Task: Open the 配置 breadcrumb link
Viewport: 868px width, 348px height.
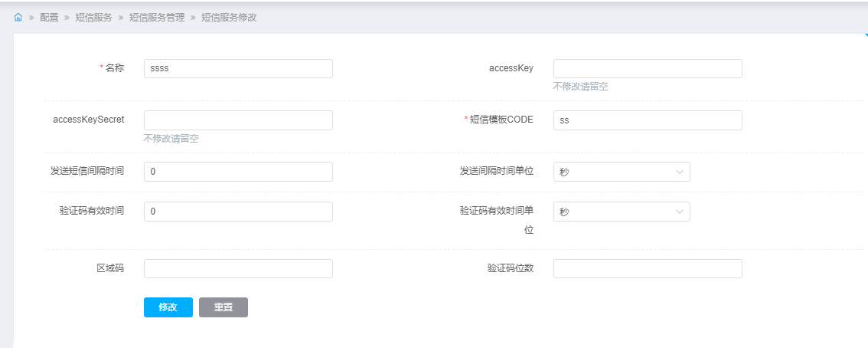Action: (x=49, y=17)
